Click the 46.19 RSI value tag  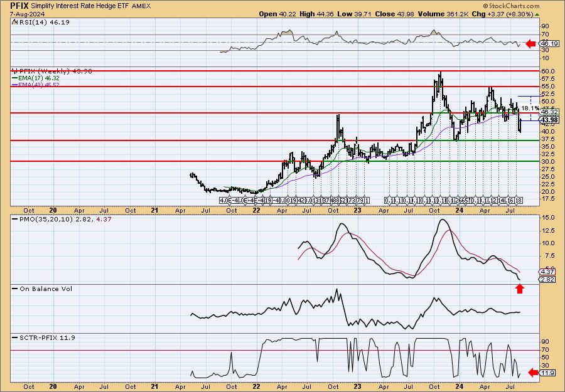[550, 43]
